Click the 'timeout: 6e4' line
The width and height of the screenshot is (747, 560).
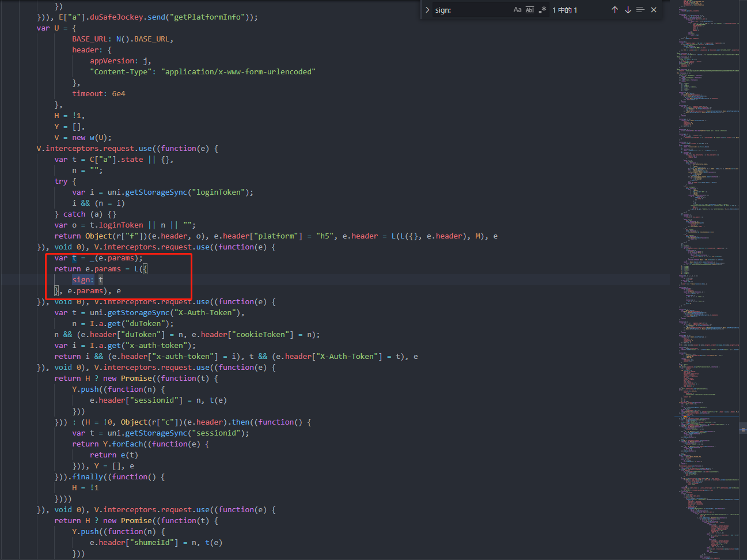coord(98,94)
